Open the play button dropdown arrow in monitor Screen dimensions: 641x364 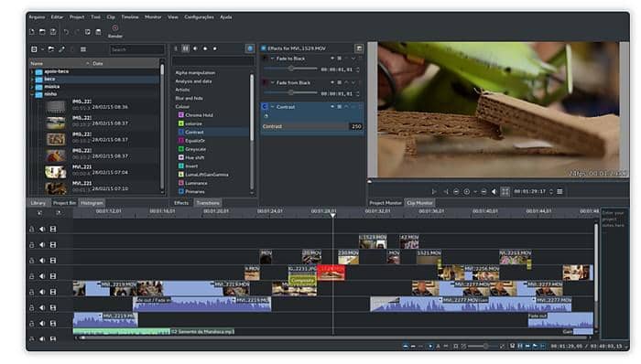pyautogui.click(x=475, y=191)
